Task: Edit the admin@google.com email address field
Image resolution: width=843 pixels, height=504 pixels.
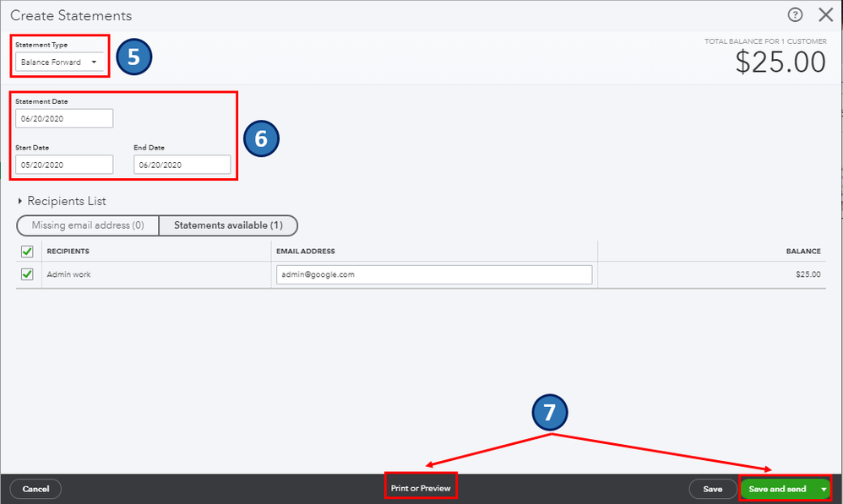Action: [x=434, y=274]
